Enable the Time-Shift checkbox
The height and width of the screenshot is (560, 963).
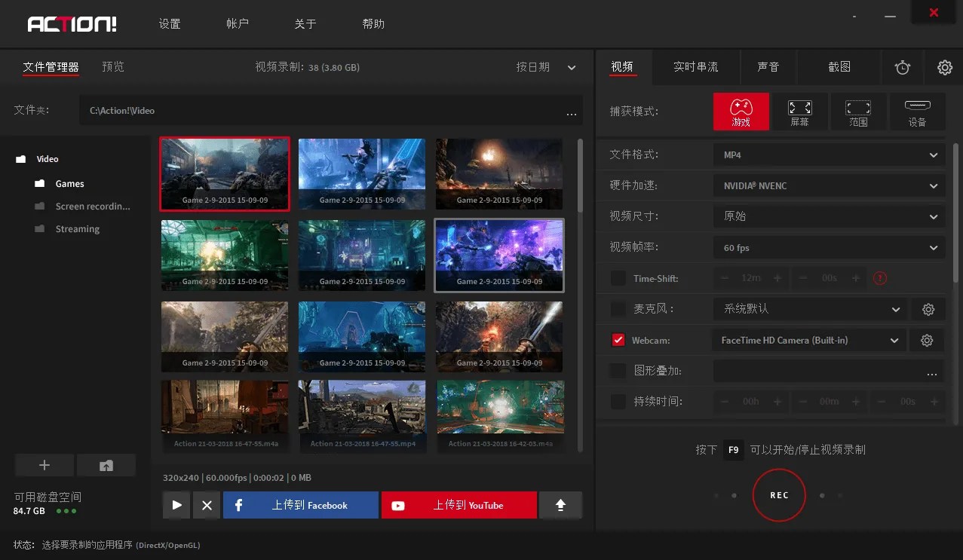(618, 278)
